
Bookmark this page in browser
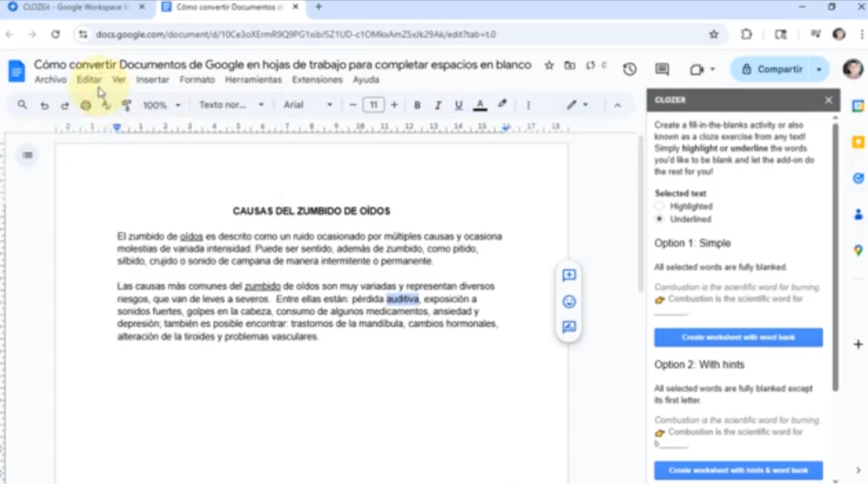click(714, 35)
